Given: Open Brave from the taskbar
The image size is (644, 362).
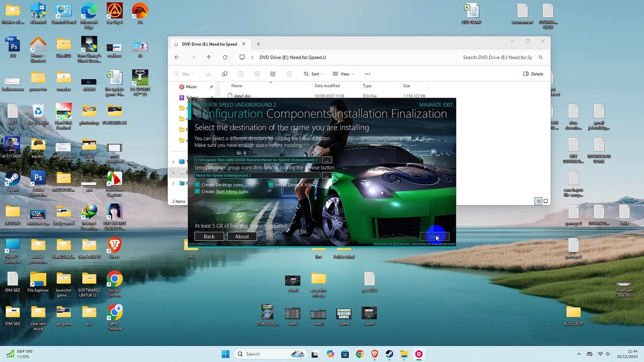Looking at the screenshot, I should [x=374, y=354].
